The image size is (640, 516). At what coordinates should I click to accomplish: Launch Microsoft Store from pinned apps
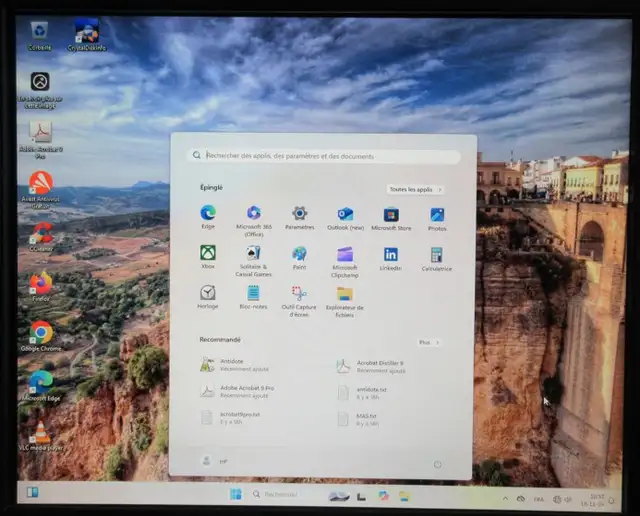pos(391,219)
